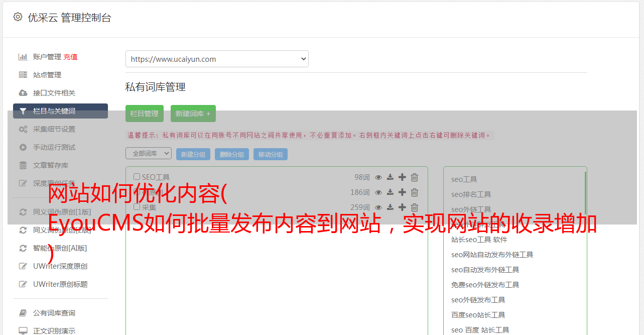This screenshot has height=335, width=644.
Task: Select keyword 'seo网站自动发布外链工具'
Action: (492, 255)
